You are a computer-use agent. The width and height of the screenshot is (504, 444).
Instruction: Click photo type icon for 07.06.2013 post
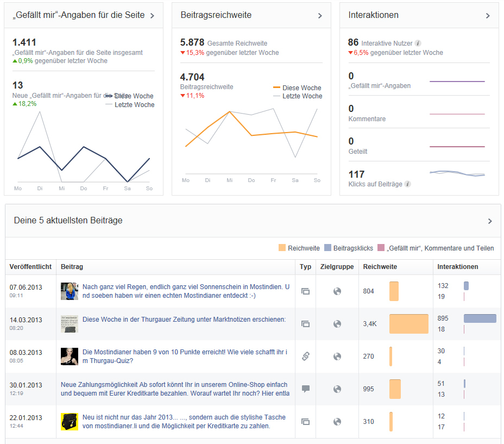point(305,291)
